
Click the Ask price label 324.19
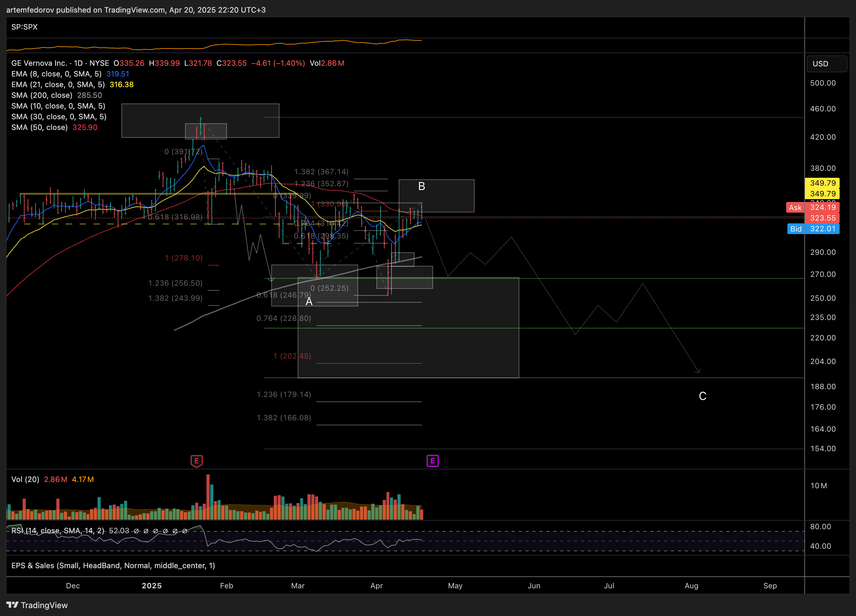point(813,207)
